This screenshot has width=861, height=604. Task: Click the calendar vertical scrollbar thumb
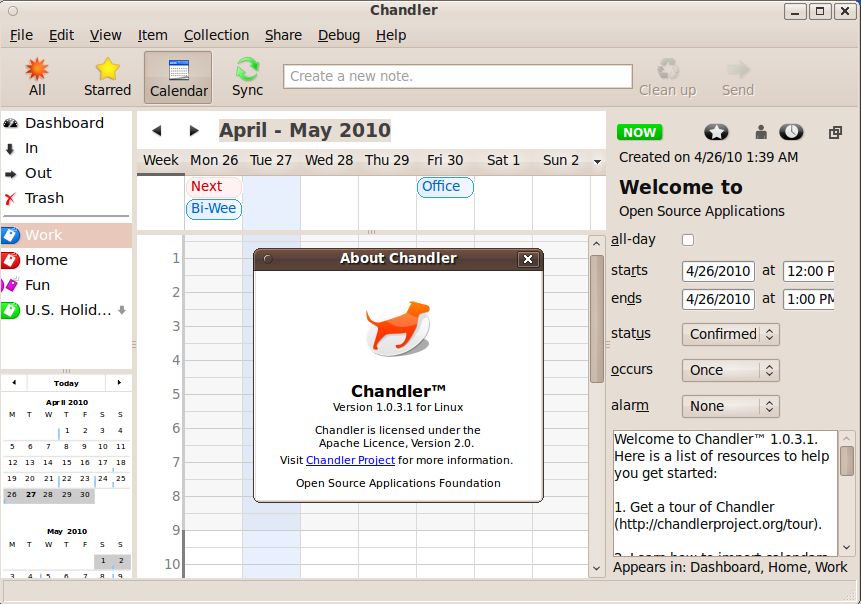click(597, 318)
